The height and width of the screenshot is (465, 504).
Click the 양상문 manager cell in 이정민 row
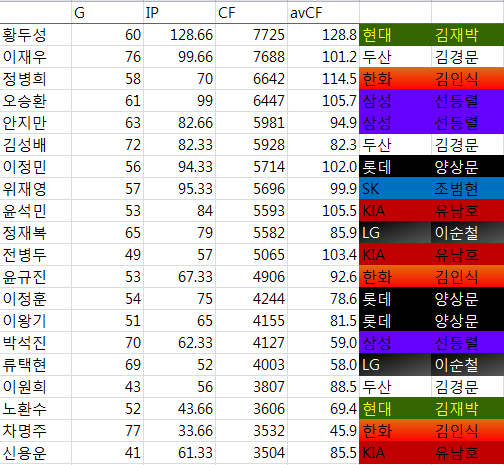[x=468, y=167]
